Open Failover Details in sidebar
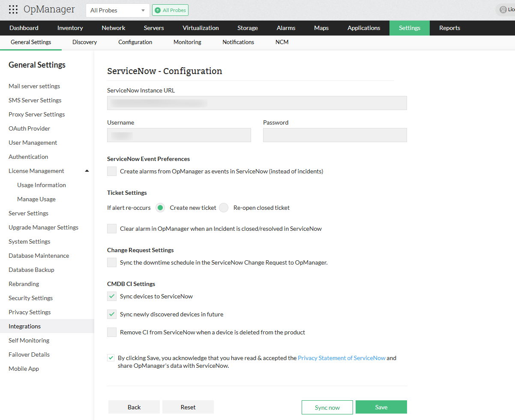 pos(29,354)
